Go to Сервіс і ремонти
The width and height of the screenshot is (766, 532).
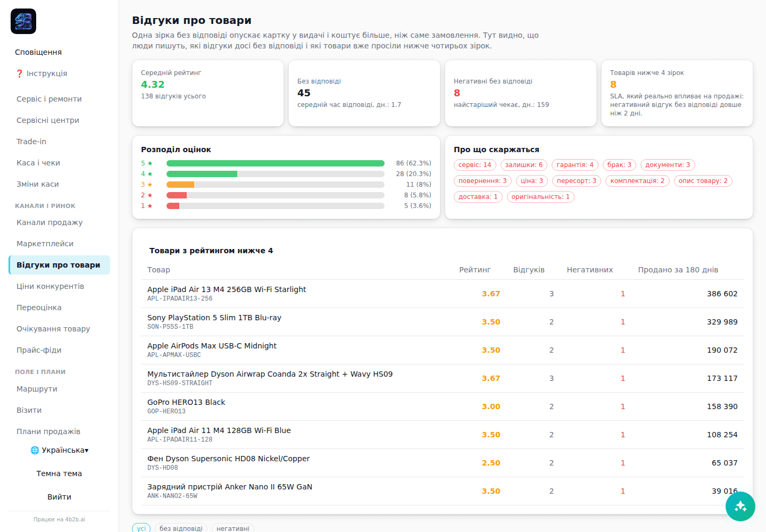tap(59, 99)
